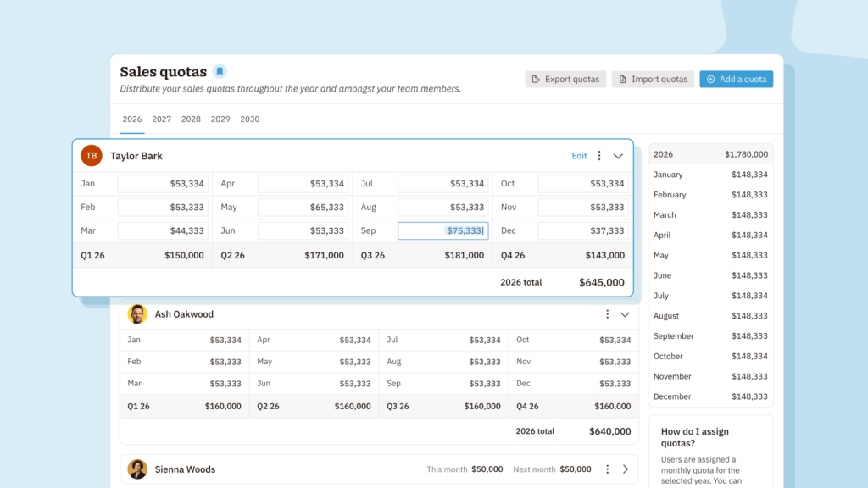Image resolution: width=868 pixels, height=488 pixels.
Task: Select the 2030 year tab
Action: [x=250, y=119]
